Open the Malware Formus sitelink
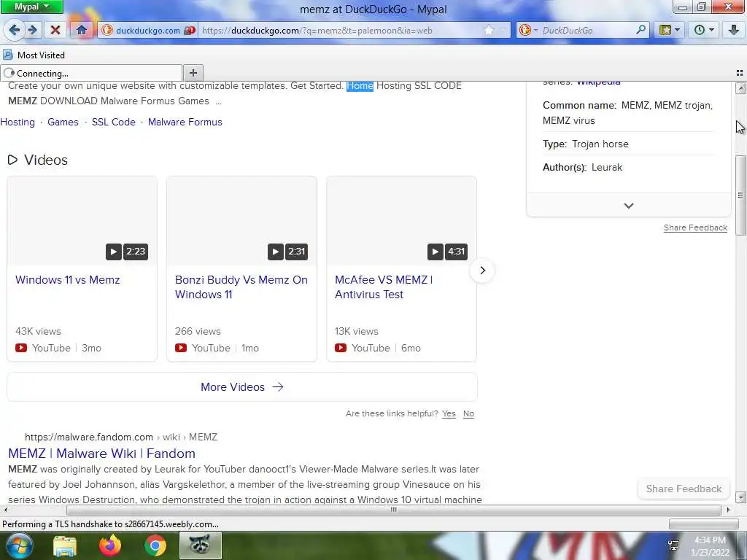 [x=185, y=122]
